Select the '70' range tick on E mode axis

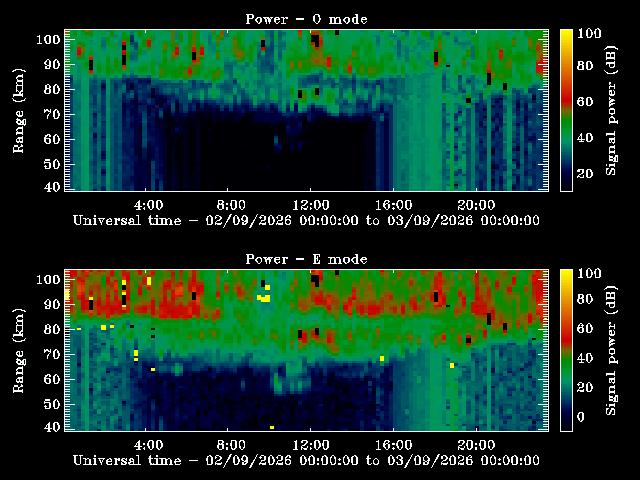(x=53, y=354)
